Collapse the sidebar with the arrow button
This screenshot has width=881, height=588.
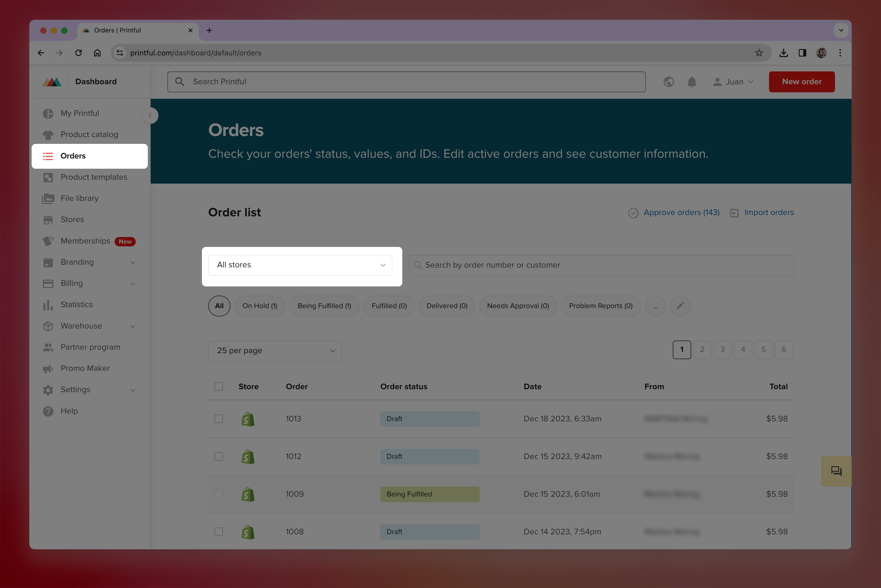[x=150, y=116]
